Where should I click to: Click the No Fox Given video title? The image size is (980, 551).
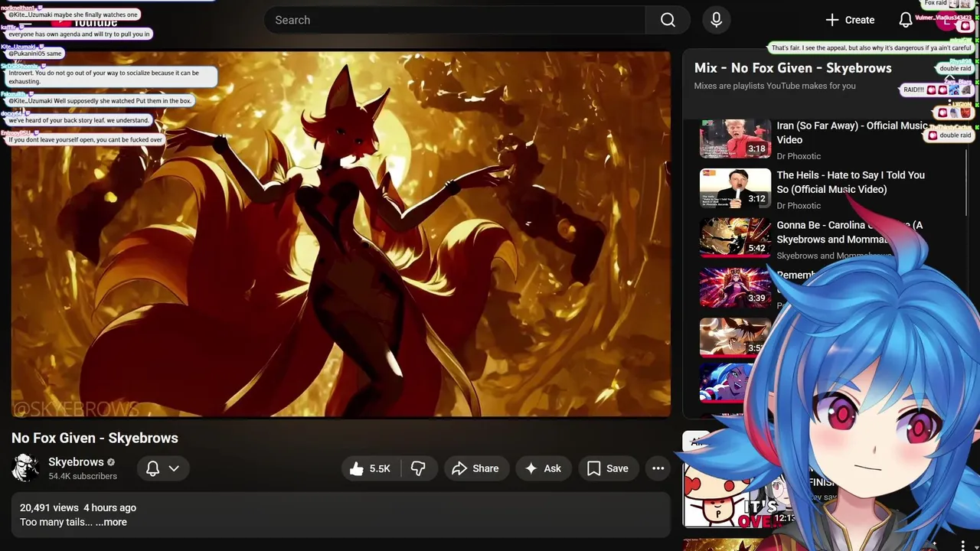coord(95,438)
